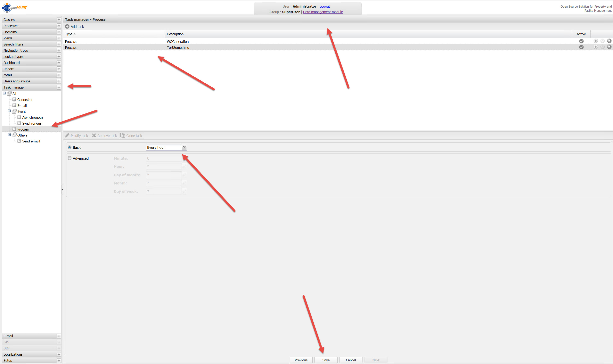Viewport: 613px width, 364px height.
Task: Open the Users and Groups menu section
Action: pyautogui.click(x=17, y=81)
